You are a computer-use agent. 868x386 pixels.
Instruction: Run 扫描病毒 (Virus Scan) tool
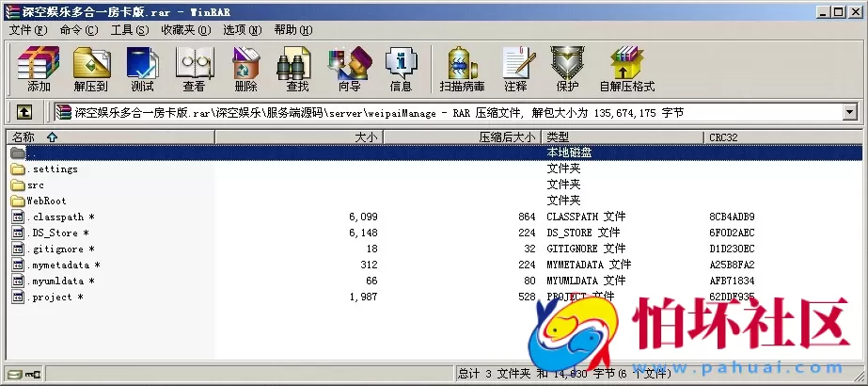coord(462,69)
